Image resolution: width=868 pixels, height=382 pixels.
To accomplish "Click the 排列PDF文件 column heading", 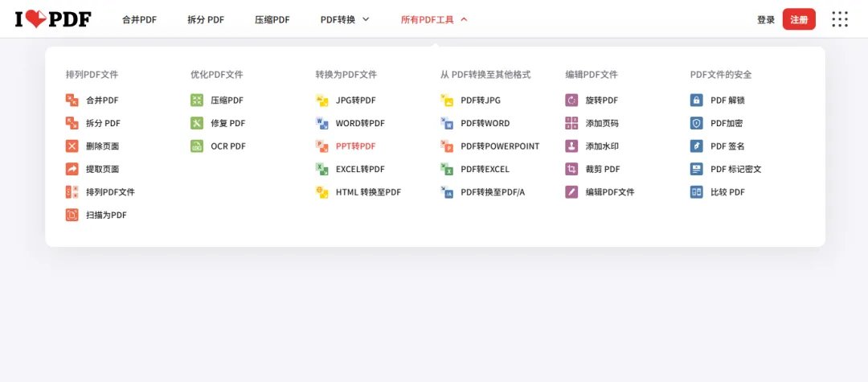I will [x=92, y=74].
